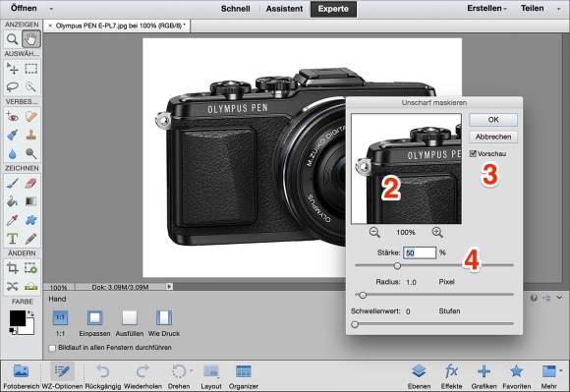This screenshot has height=392, width=570.
Task: Toggle the Vorschau checkbox
Action: [473, 153]
